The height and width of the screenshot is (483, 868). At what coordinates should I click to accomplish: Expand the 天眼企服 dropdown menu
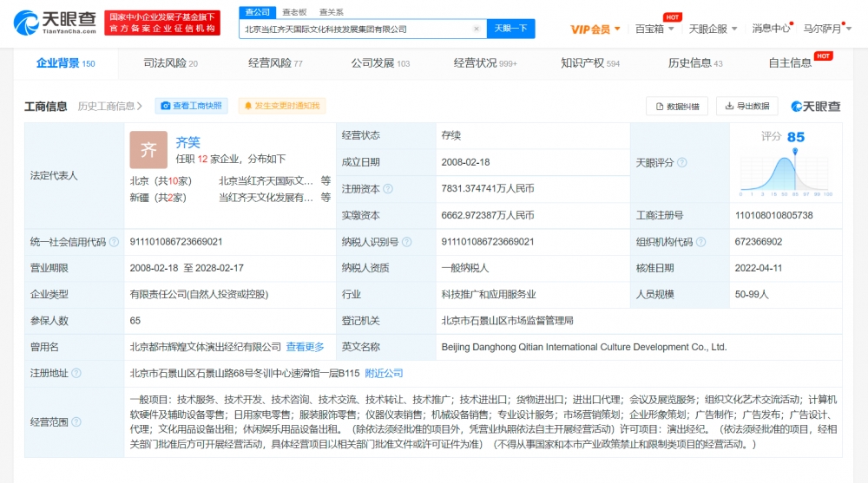(713, 29)
